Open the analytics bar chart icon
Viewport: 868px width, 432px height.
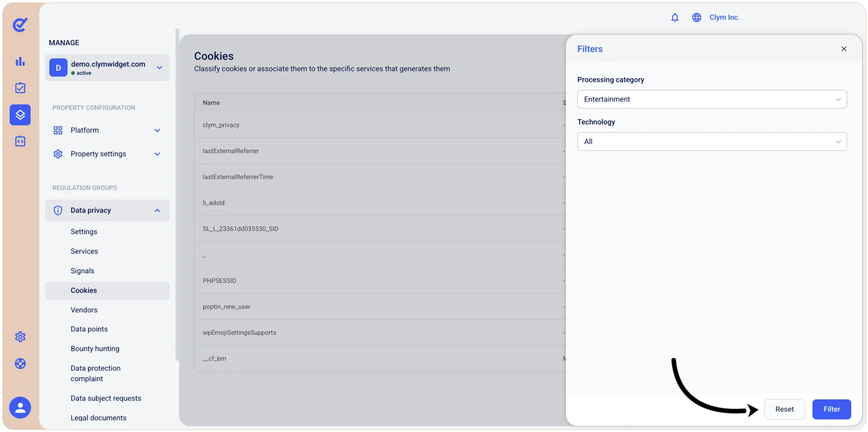(x=20, y=62)
